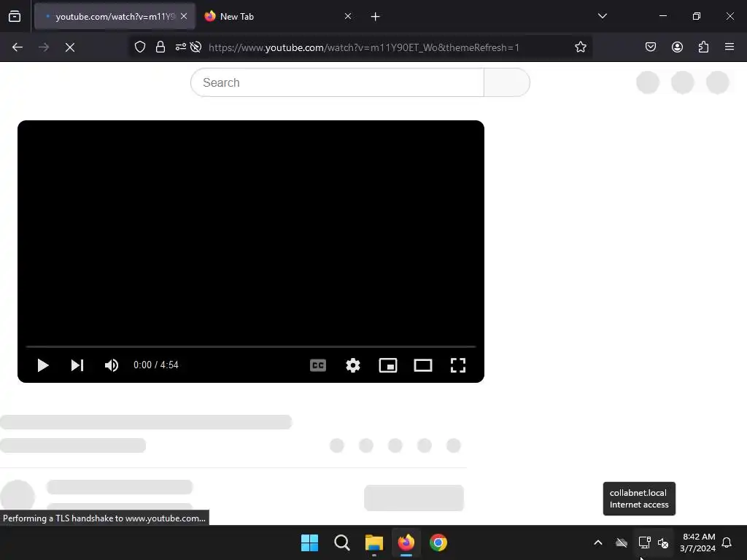Screen dimensions: 747x560
Task: View site security lock info
Action: click(160, 47)
